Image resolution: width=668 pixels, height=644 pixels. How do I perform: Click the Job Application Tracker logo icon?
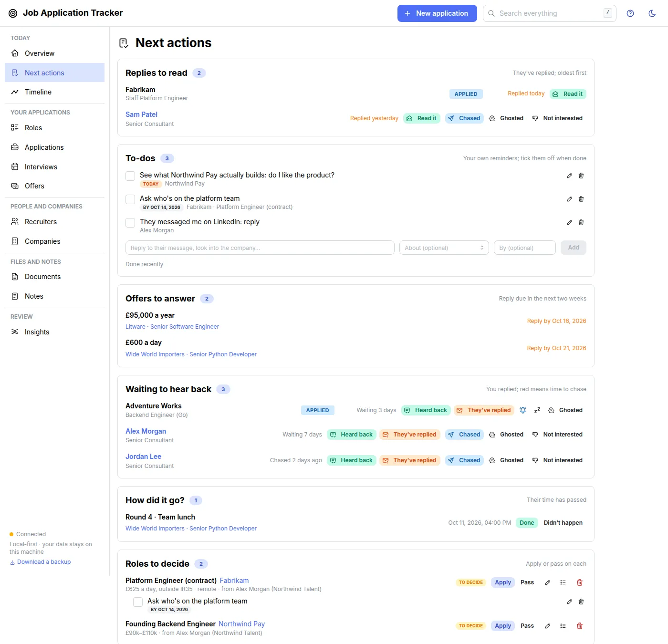pyautogui.click(x=13, y=13)
